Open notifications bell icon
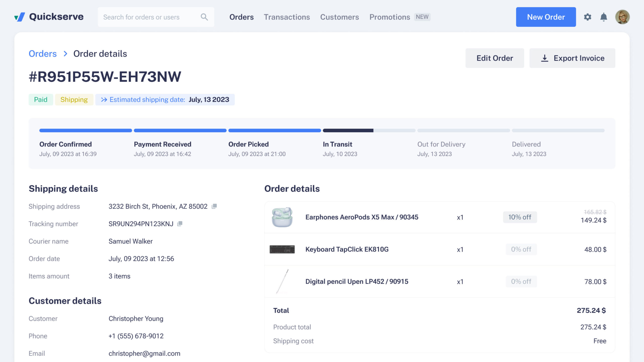 (x=603, y=17)
